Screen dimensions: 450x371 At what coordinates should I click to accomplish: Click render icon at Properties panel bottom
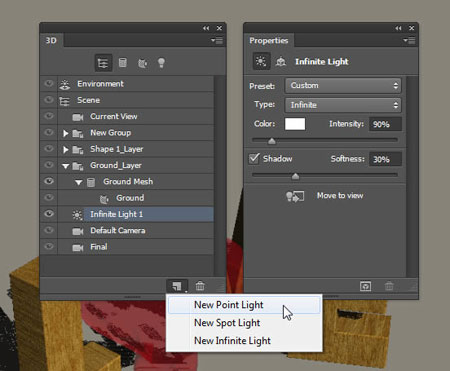(366, 286)
